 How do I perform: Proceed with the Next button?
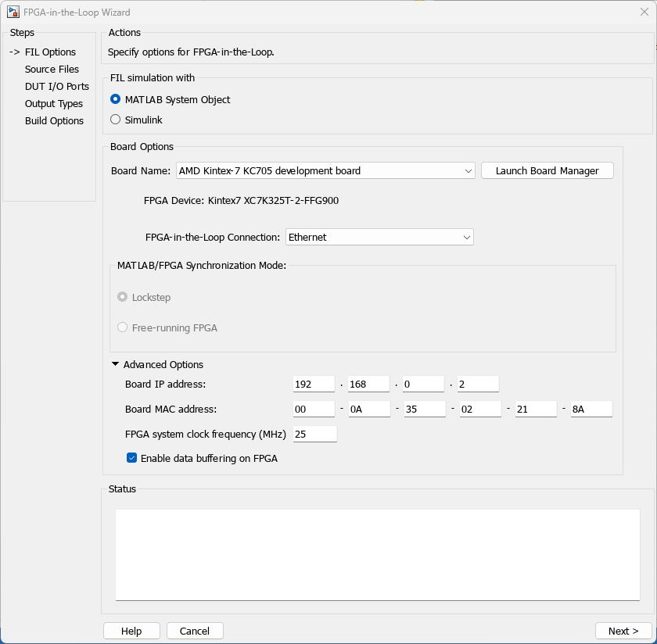pyautogui.click(x=623, y=631)
